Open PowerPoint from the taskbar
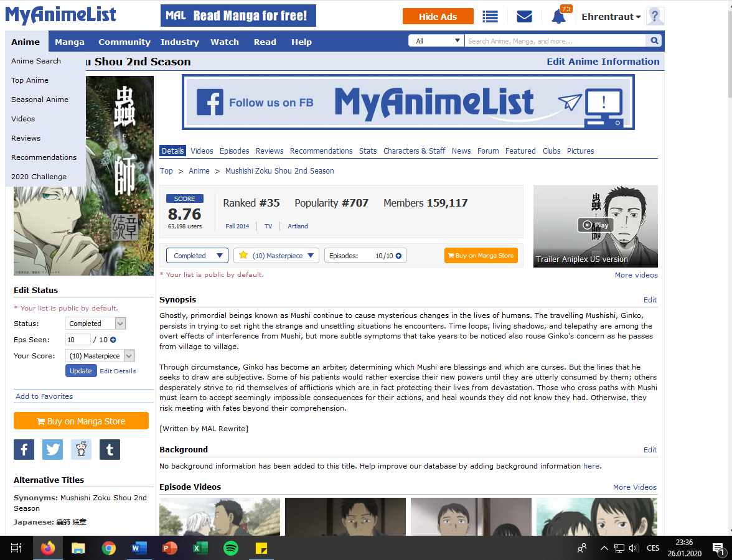 (x=170, y=548)
